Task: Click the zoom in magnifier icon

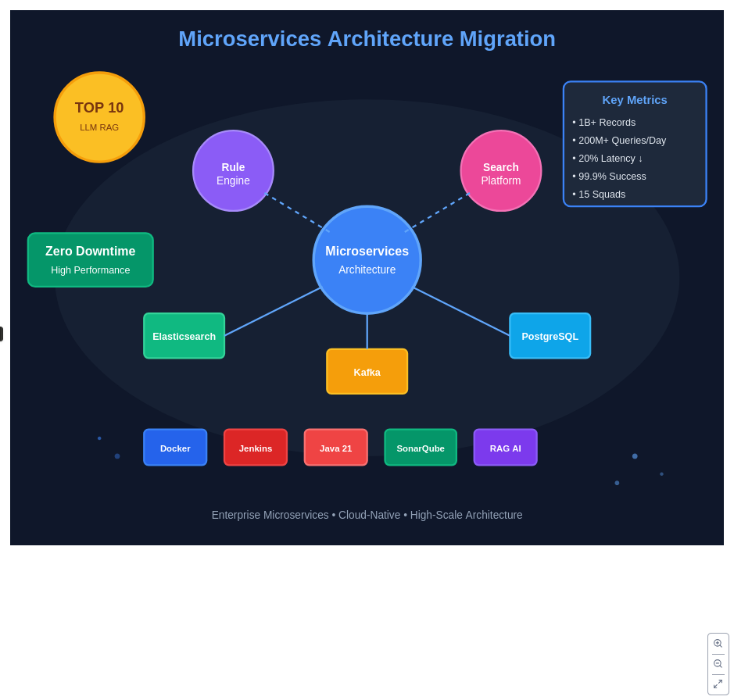Action: [718, 644]
